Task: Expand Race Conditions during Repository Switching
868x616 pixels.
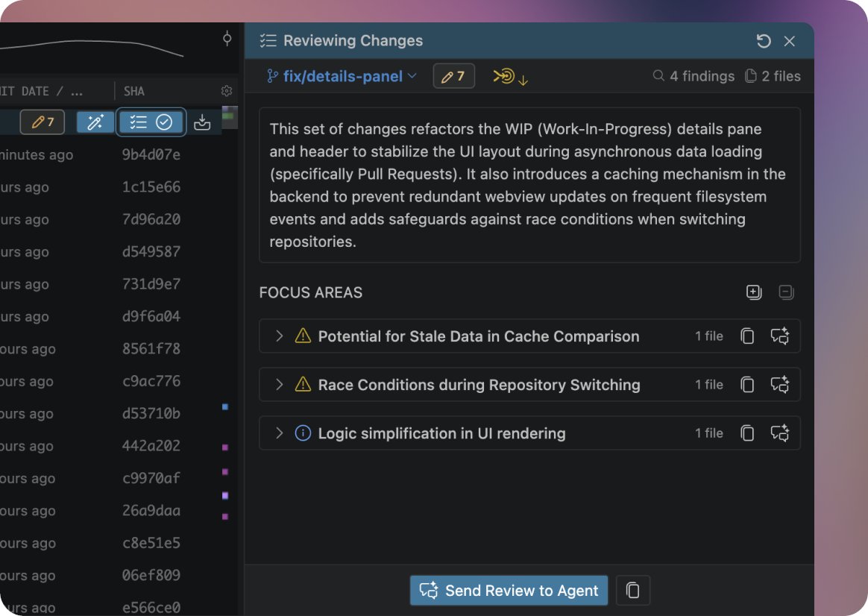Action: pos(279,385)
